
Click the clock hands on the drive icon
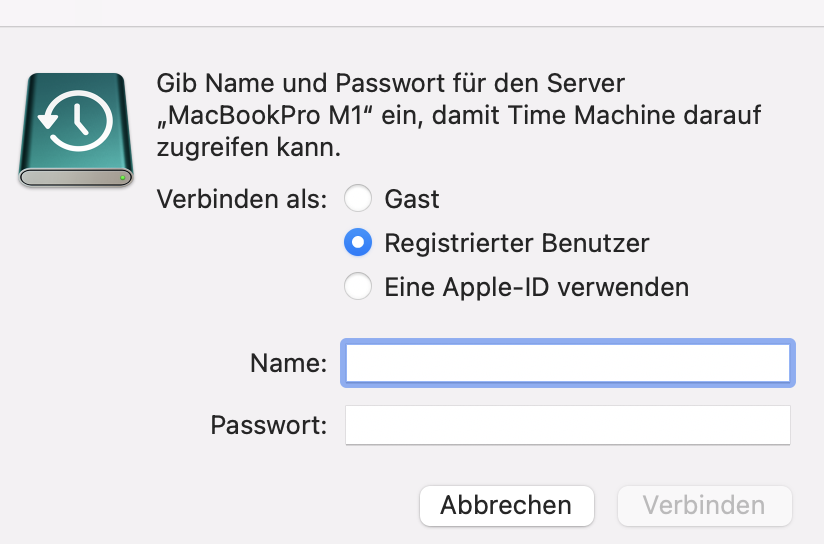pyautogui.click(x=81, y=118)
